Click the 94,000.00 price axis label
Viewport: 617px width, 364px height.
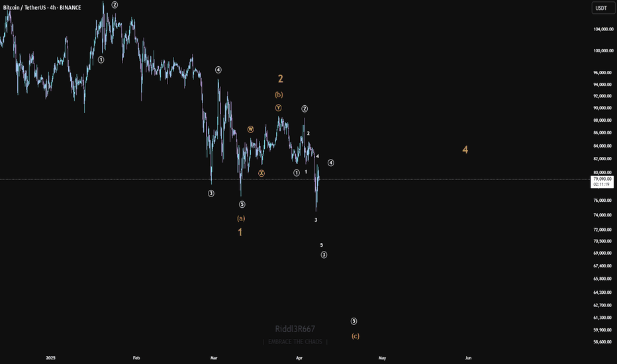(603, 85)
